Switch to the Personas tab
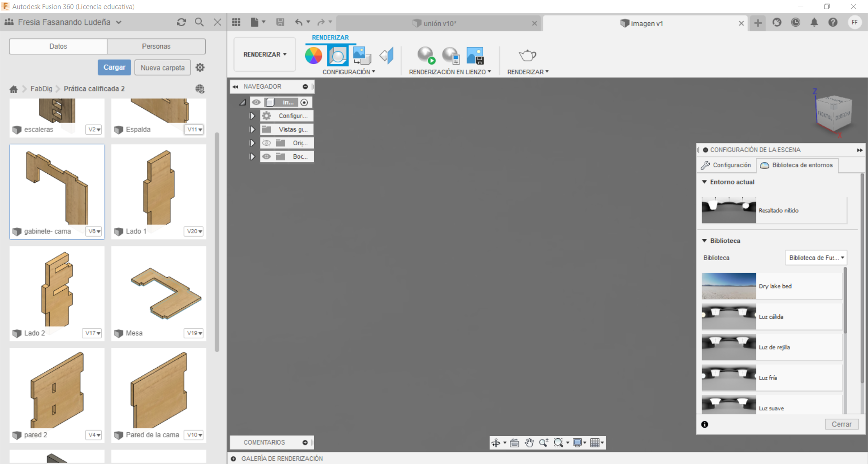868x464 pixels. tap(156, 46)
